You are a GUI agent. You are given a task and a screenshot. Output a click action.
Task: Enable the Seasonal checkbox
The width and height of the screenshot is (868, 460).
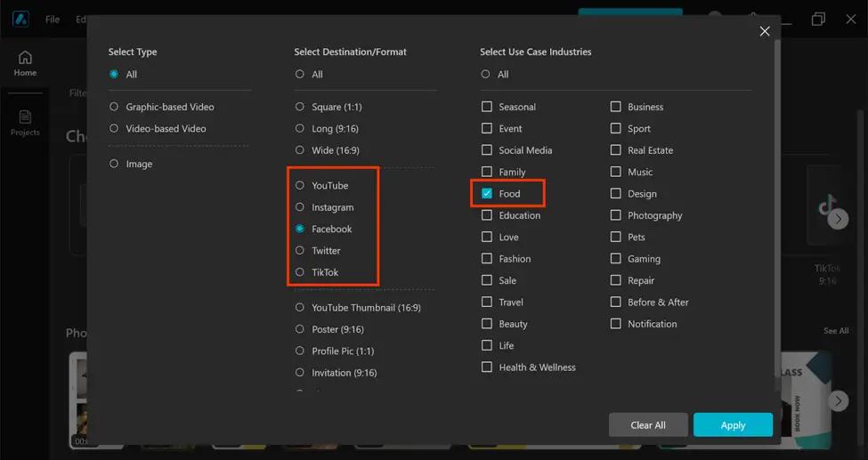click(x=487, y=107)
